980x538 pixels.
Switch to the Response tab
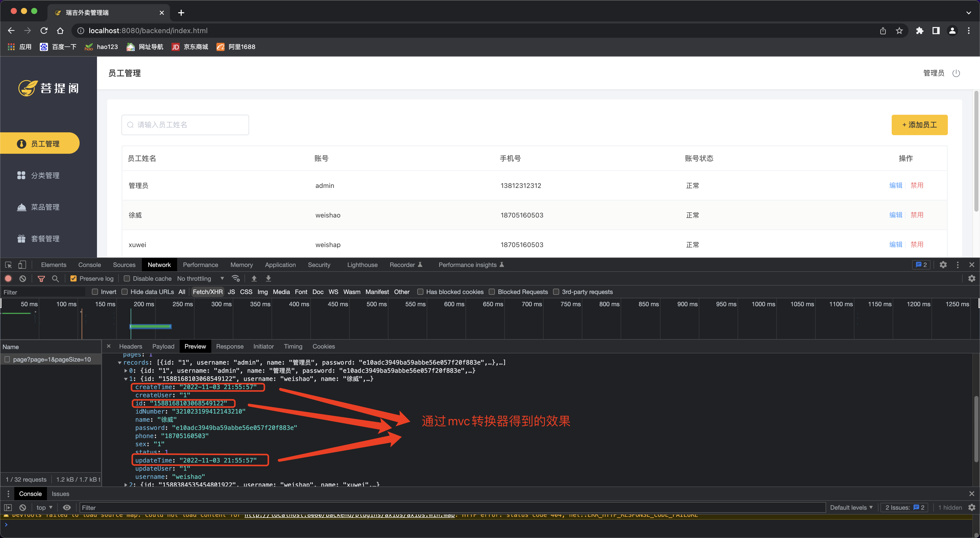(x=229, y=346)
